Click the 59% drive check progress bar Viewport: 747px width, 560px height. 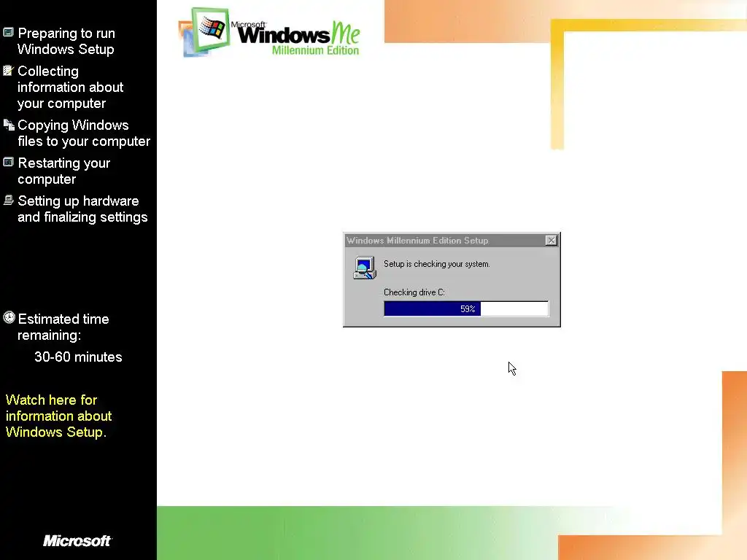(466, 308)
